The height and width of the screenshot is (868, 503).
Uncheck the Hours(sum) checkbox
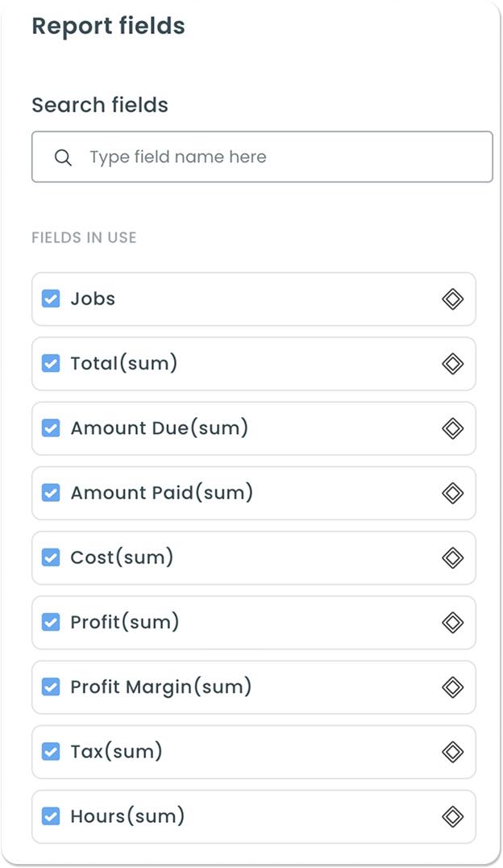pos(51,816)
